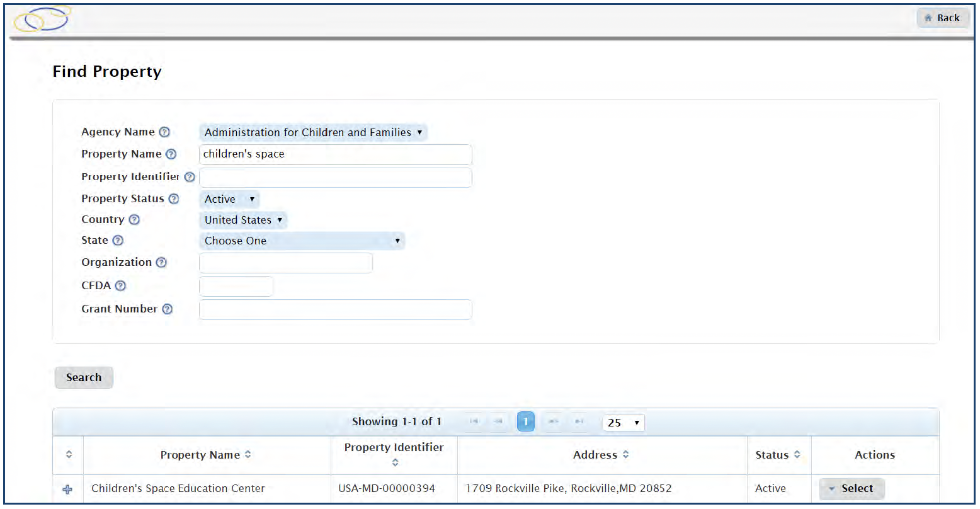
Task: Open the State dropdown
Action: 302,241
